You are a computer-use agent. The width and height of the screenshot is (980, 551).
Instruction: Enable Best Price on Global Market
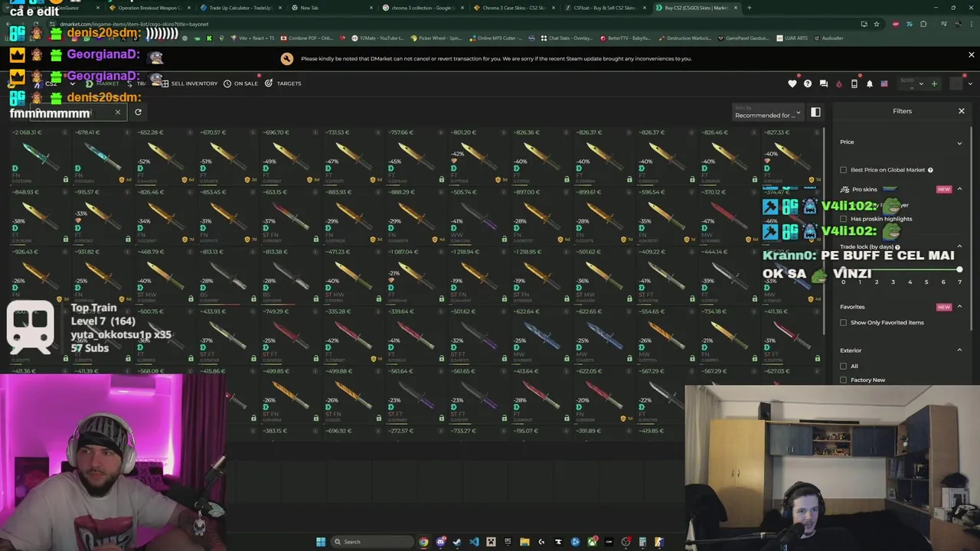coord(844,170)
